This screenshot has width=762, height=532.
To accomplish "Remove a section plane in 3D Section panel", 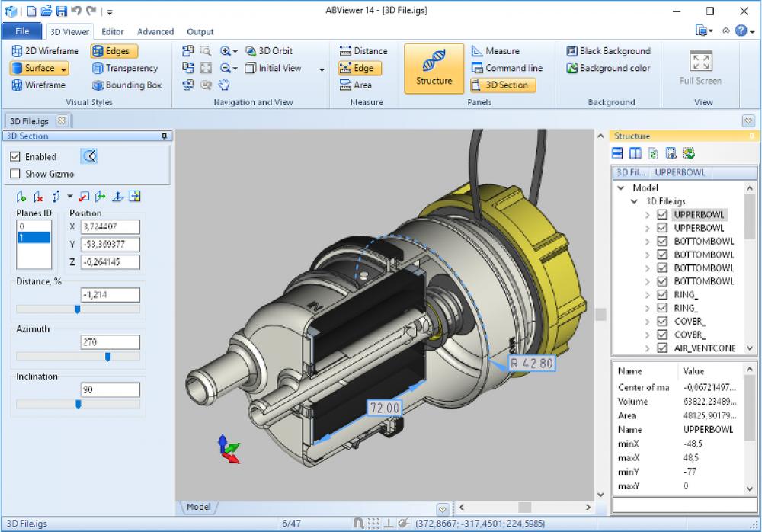I will (37, 196).
